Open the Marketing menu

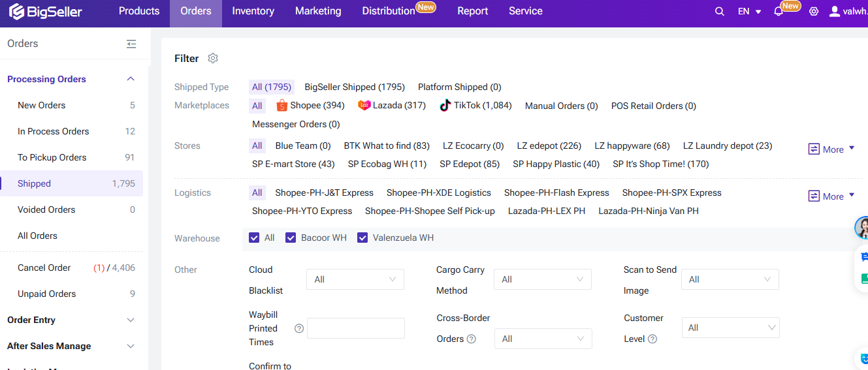318,11
